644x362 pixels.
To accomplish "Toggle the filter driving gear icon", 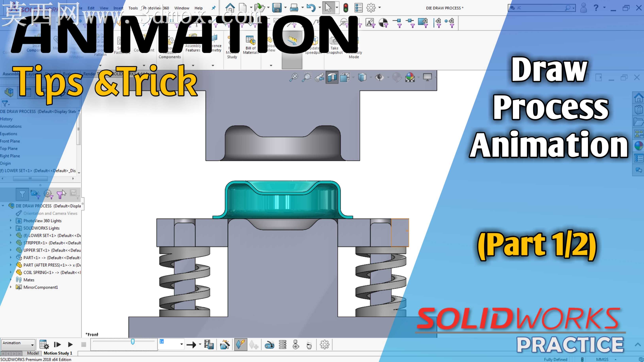I will click(48, 194).
